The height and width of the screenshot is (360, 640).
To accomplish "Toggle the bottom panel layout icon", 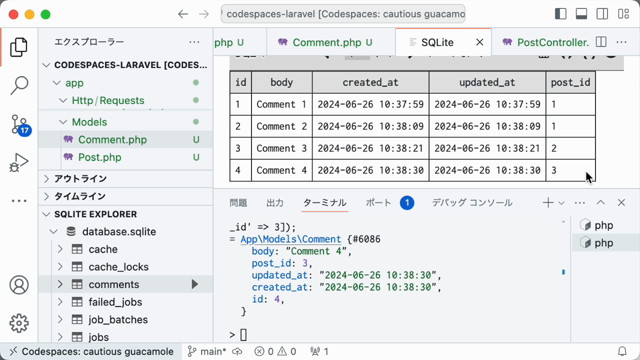I will [x=582, y=14].
